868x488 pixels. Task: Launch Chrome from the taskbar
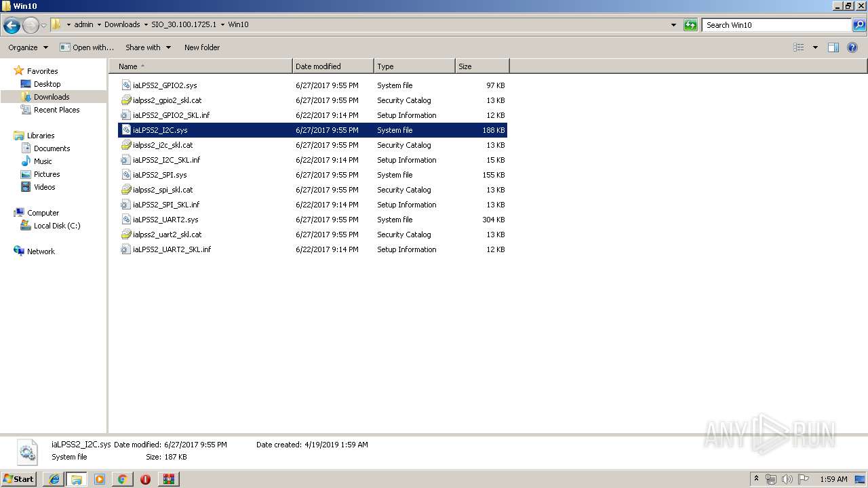coord(122,479)
